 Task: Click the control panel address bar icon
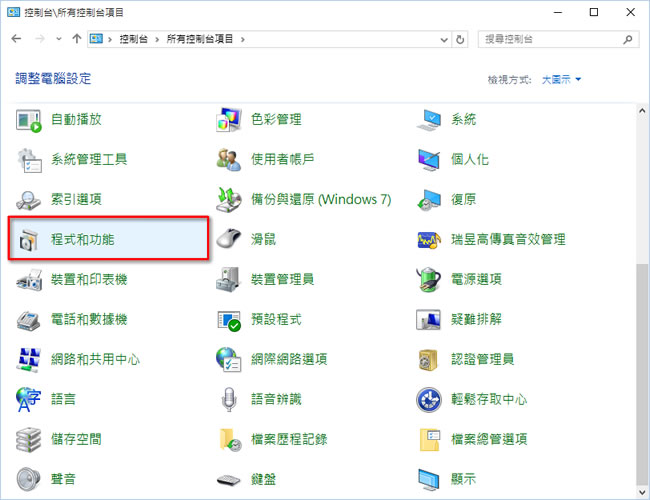click(96, 39)
